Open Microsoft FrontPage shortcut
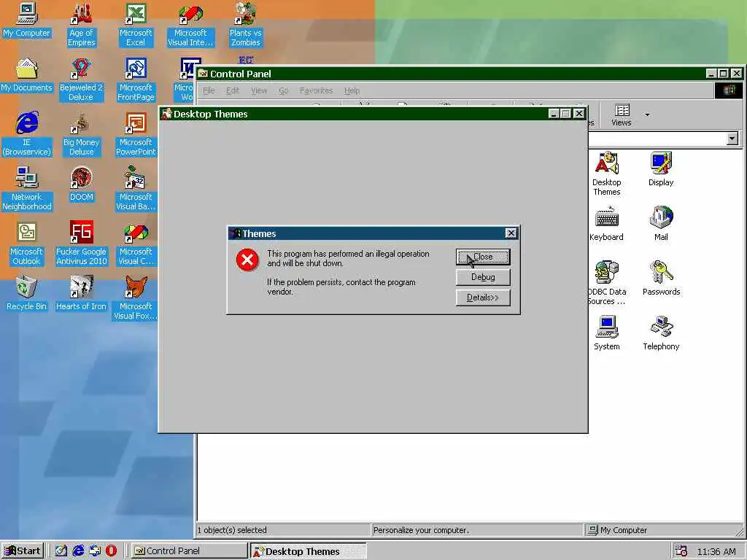This screenshot has width=747, height=560. [136, 79]
